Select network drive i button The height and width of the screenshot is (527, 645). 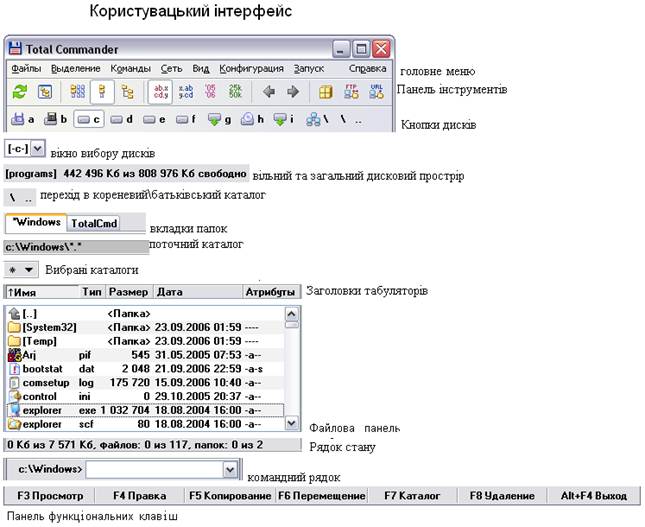click(x=284, y=119)
